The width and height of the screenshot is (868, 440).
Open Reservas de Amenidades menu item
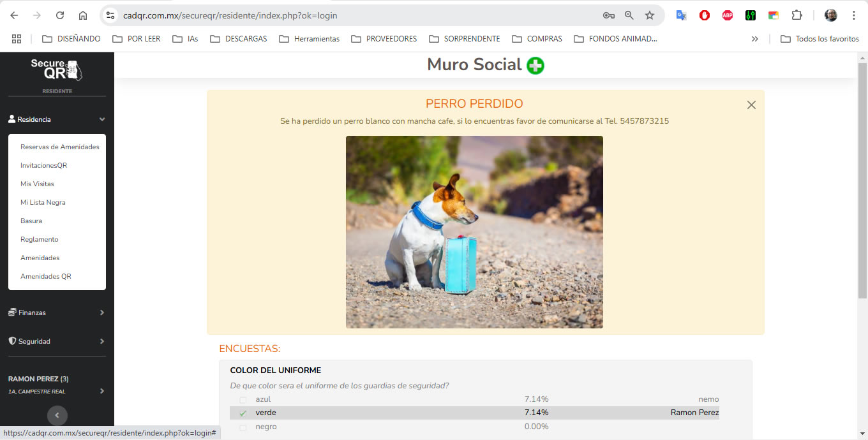click(x=60, y=147)
